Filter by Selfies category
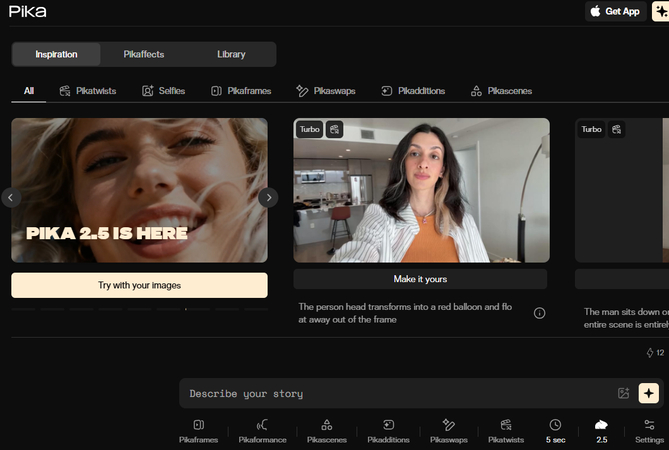Screen dimensions: 669x450 coord(163,91)
